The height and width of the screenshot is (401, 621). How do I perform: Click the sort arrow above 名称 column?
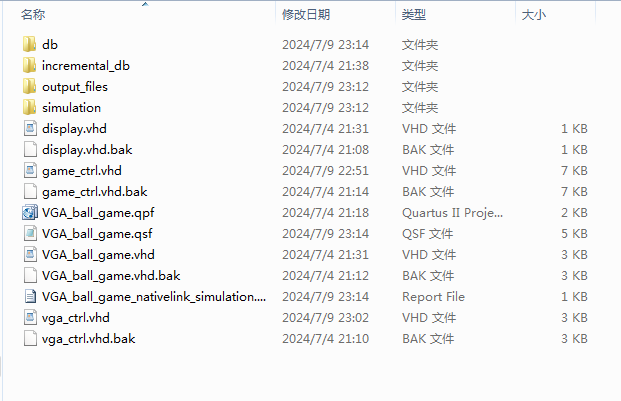pos(145,4)
